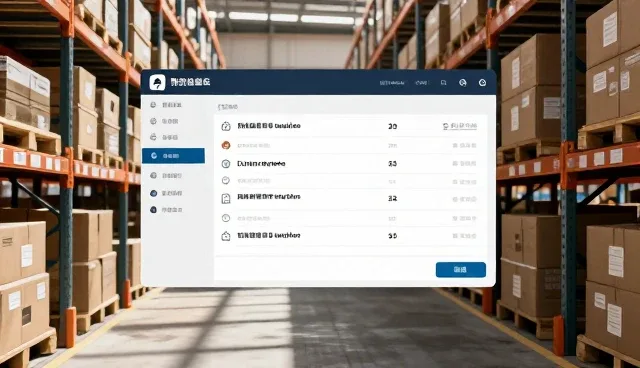Select the bottom sidebar menu item

coord(166,210)
